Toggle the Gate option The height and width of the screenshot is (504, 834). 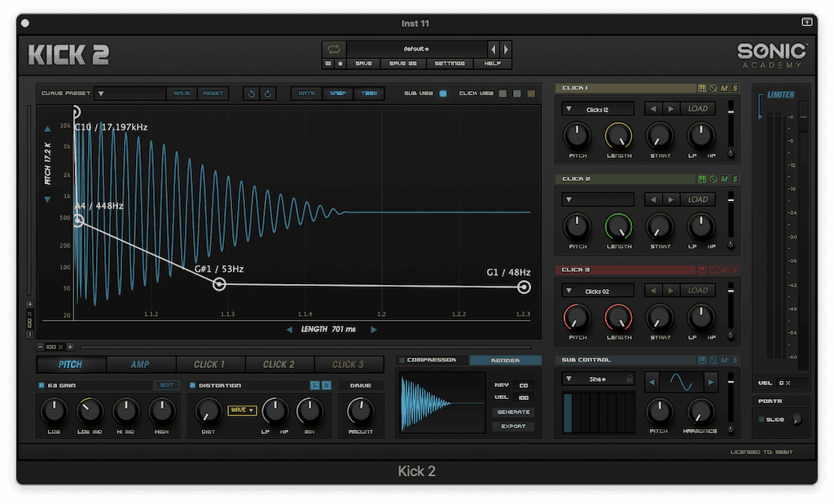[x=306, y=94]
